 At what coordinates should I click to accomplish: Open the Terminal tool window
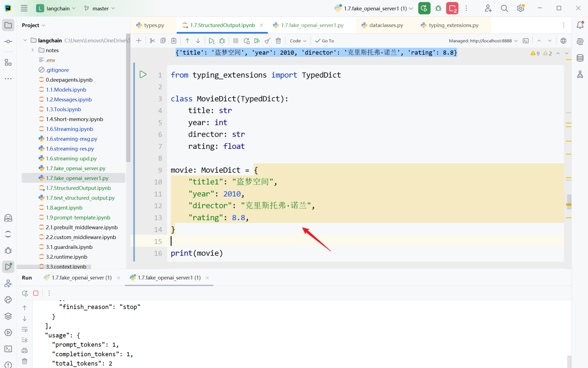pos(8,349)
